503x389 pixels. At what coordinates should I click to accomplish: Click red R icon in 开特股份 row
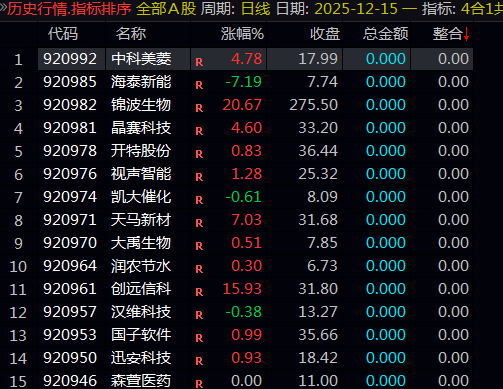199,154
